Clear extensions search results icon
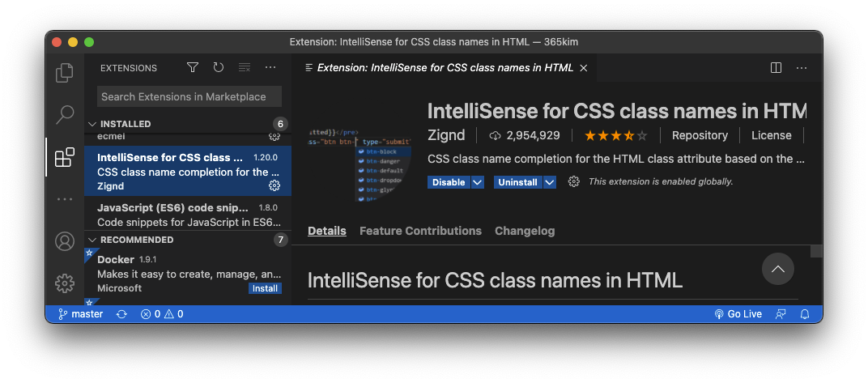This screenshot has height=383, width=868. [x=245, y=67]
